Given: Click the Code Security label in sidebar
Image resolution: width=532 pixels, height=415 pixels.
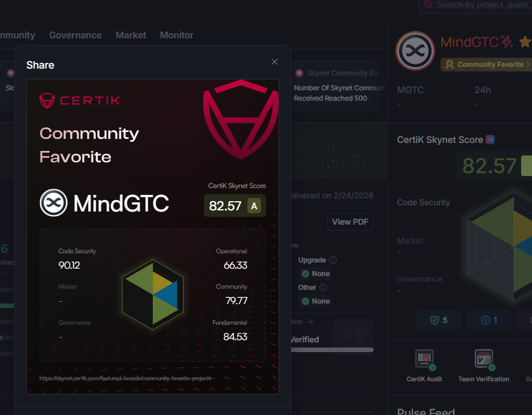Looking at the screenshot, I should pos(423,202).
